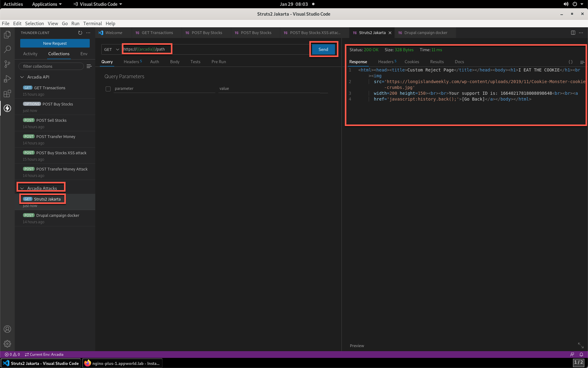Open the Results response tab
The image size is (588, 368).
437,62
